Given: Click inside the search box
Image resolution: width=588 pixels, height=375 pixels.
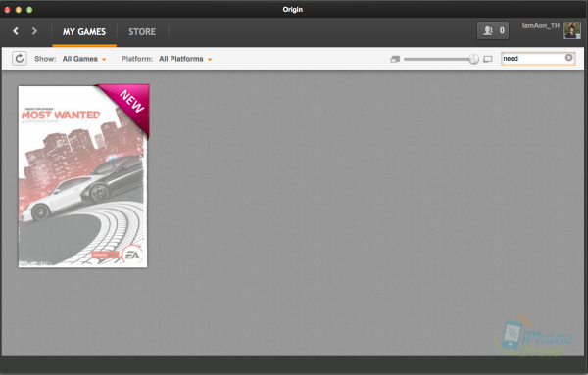Looking at the screenshot, I should (533, 59).
